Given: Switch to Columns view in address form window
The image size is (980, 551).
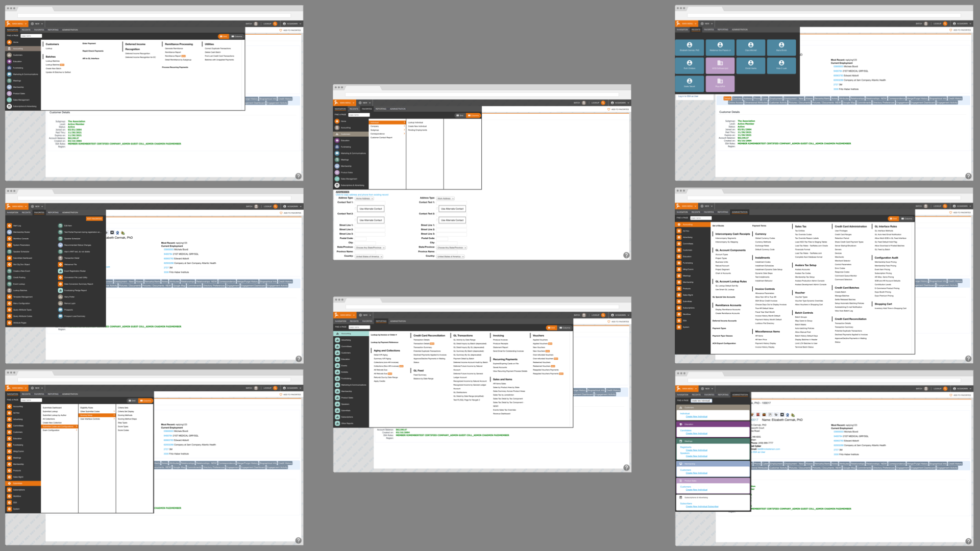Looking at the screenshot, I should click(x=474, y=115).
